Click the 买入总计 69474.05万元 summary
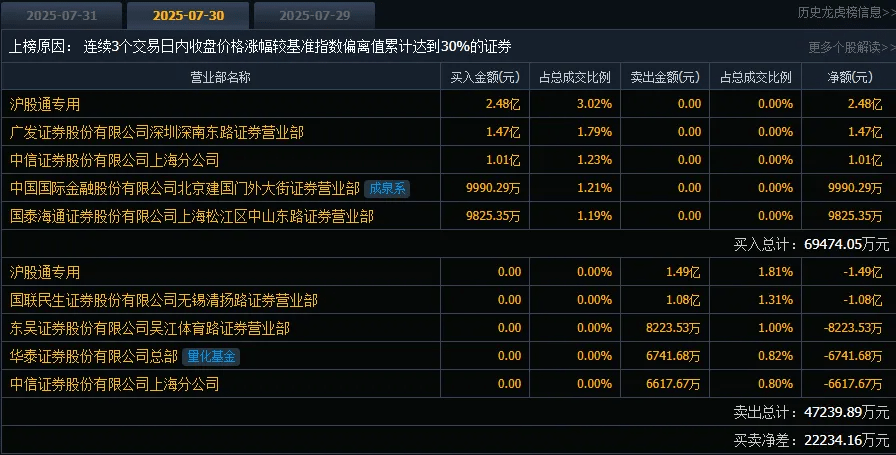896x455 pixels. click(x=811, y=244)
